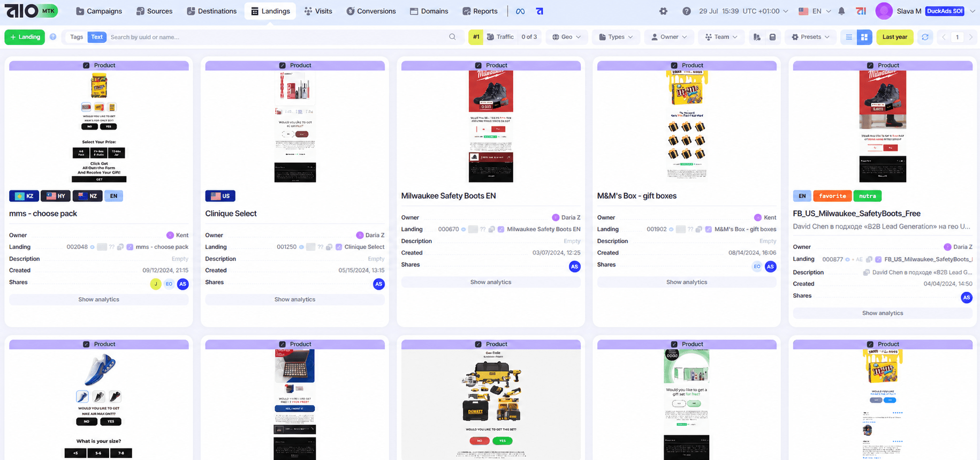The height and width of the screenshot is (460, 980).
Task: Copy icon in mms - choose pack landing row
Action: coord(120,247)
